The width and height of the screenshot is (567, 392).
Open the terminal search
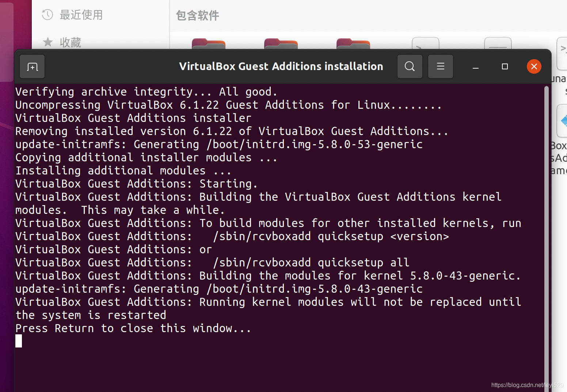click(410, 66)
